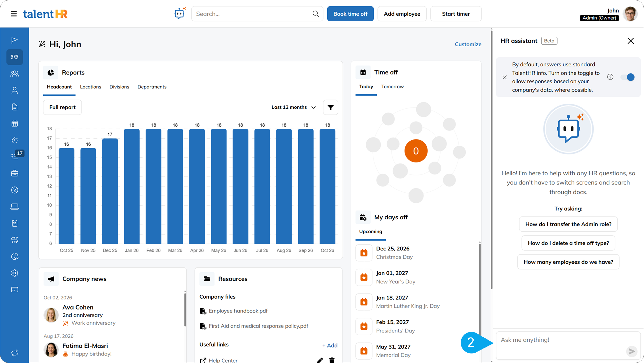Toggle company data responses switch
The image size is (644, 363).
pos(627,77)
